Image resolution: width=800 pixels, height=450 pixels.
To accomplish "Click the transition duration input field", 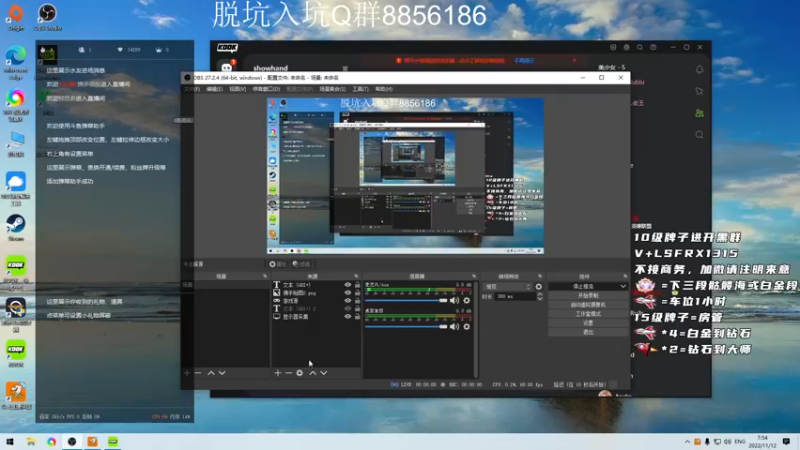I will point(514,296).
